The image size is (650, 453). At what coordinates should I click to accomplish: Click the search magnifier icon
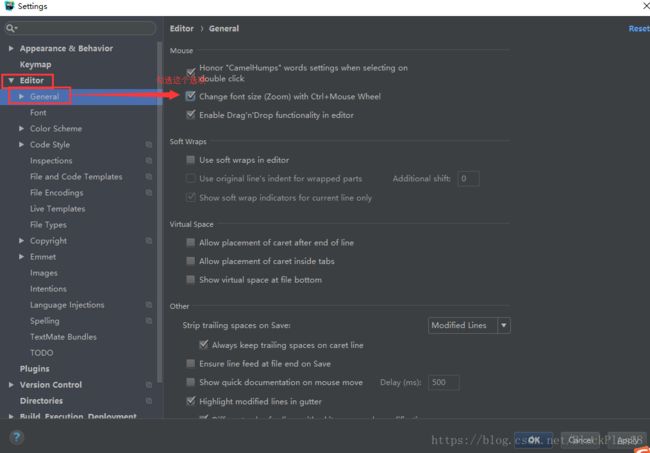click(10, 28)
